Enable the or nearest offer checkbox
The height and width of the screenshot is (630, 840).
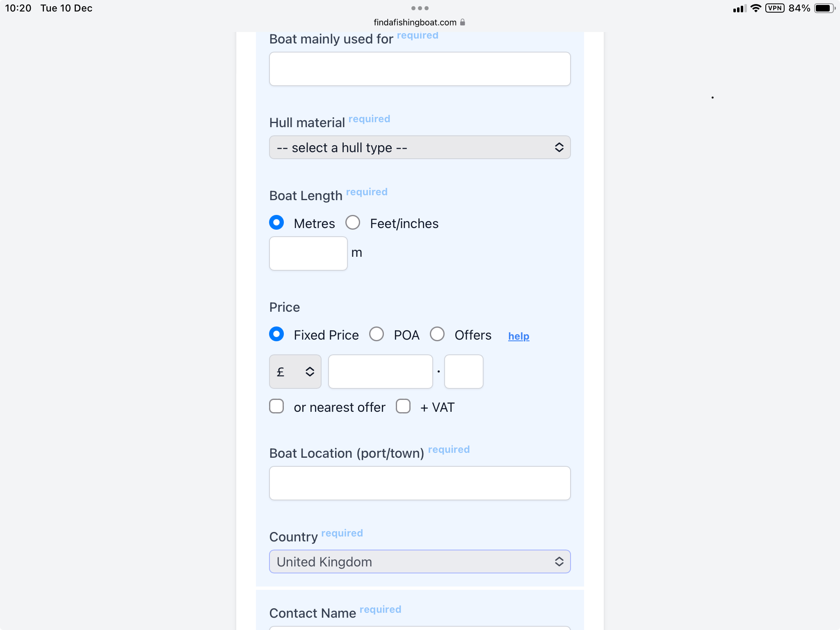(x=276, y=406)
